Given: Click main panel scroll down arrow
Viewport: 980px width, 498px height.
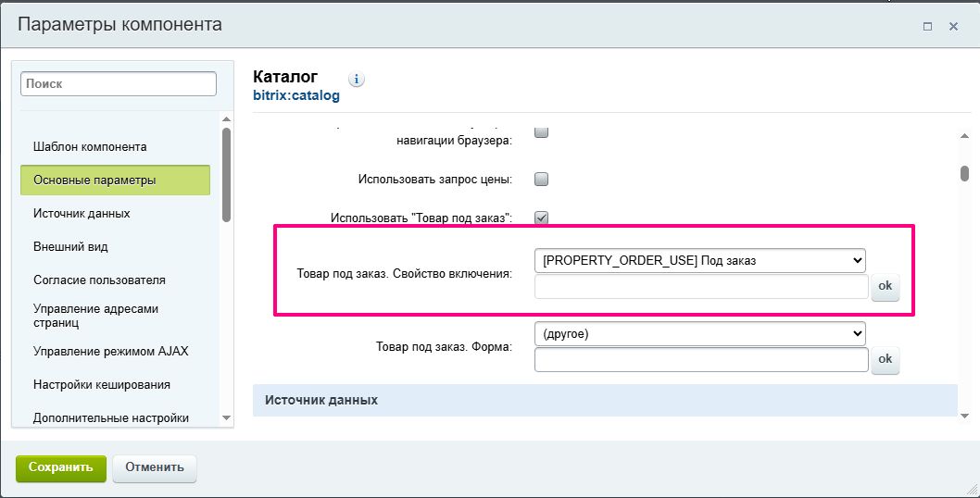Looking at the screenshot, I should pos(964,416).
